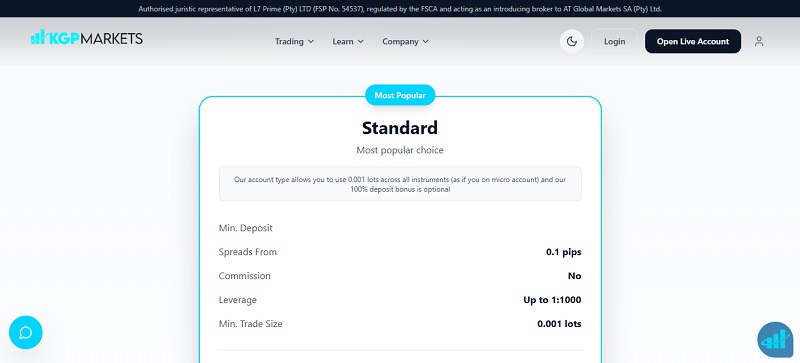Expand the Trading menu
Image resolution: width=800 pixels, height=363 pixels.
pyautogui.click(x=294, y=41)
